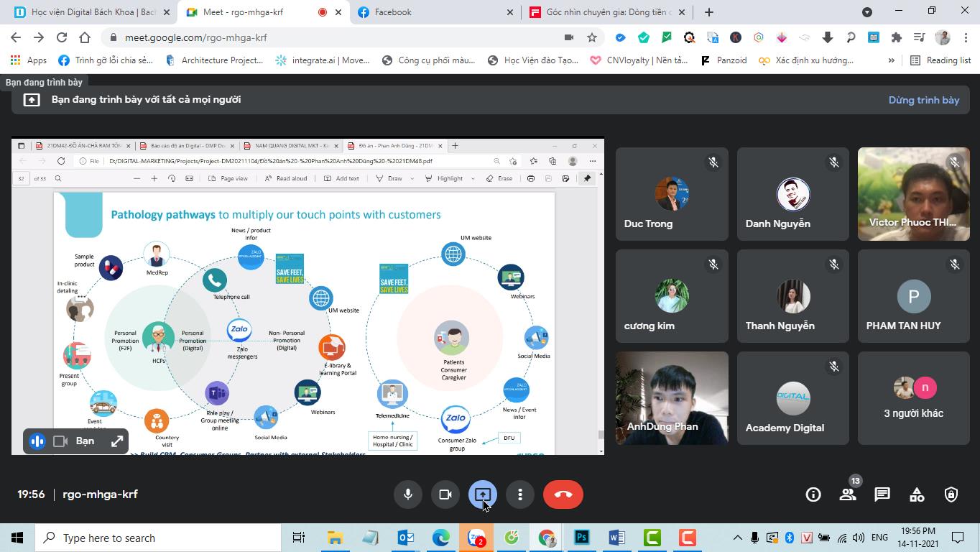Bookmark this page with the star
Image resolution: width=980 pixels, height=552 pixels.
[x=592, y=37]
